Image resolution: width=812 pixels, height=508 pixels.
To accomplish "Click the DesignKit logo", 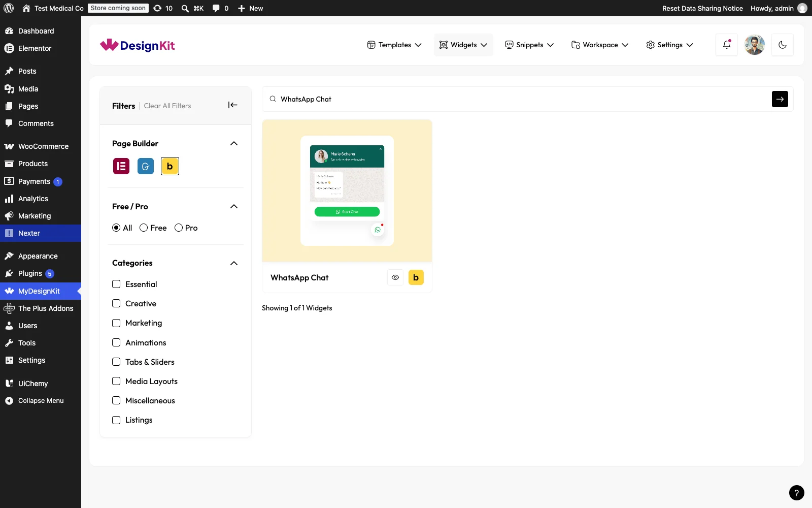I will pos(138,45).
